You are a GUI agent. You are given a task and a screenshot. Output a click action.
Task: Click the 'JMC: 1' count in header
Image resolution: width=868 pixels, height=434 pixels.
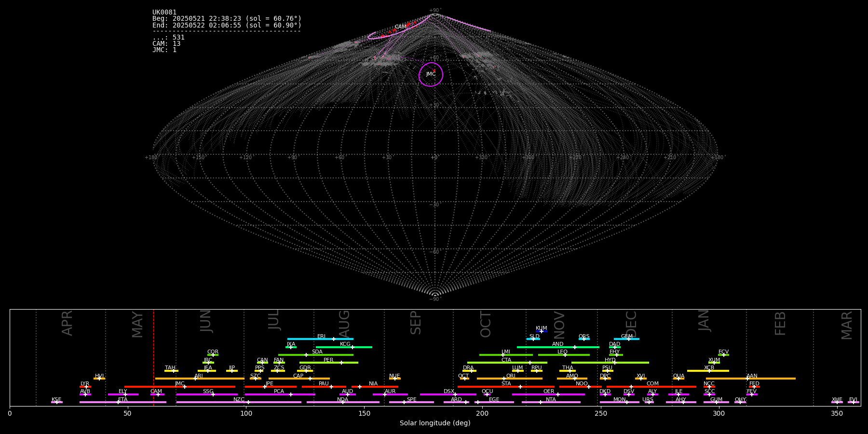[164, 50]
